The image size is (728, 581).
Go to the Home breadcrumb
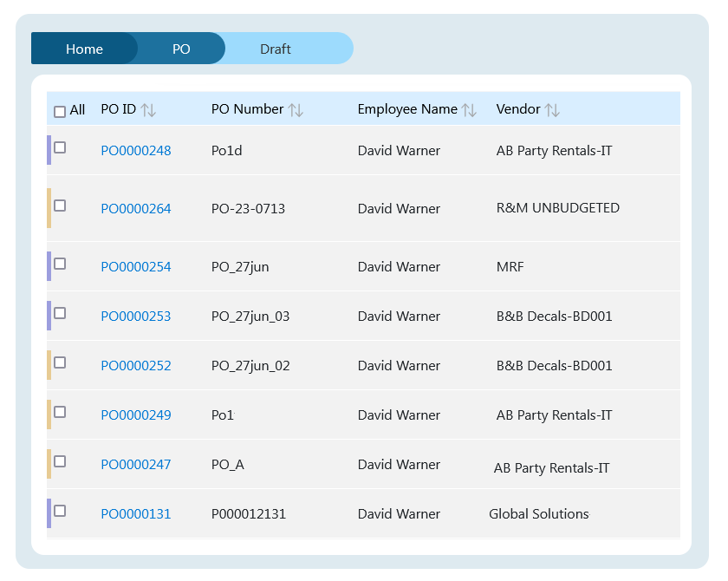click(84, 49)
